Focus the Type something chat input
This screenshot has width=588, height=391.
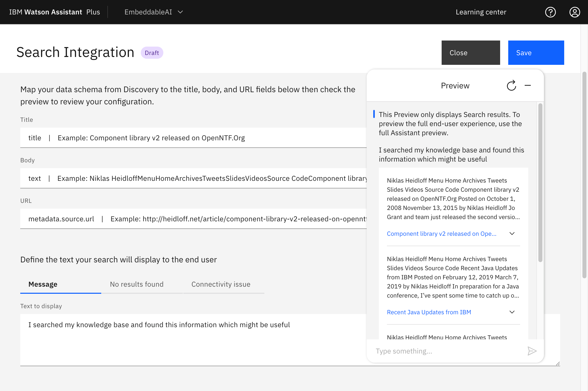pos(448,351)
